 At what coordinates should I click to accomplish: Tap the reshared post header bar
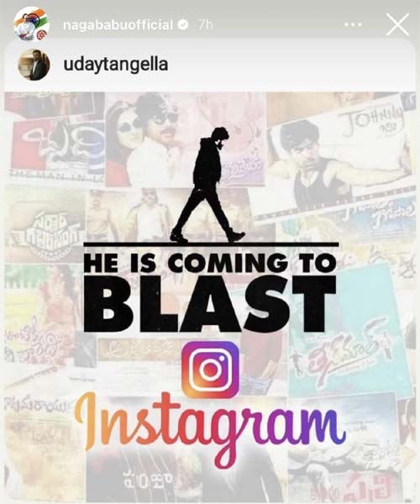(209, 65)
